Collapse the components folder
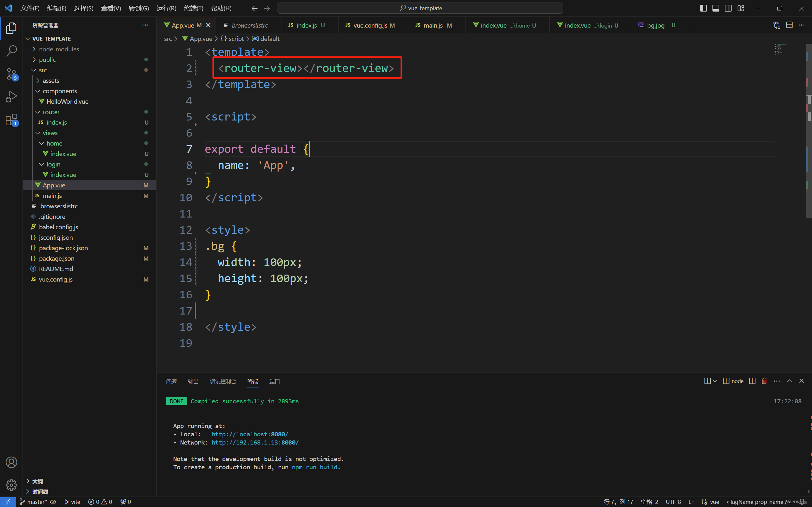 click(89, 91)
